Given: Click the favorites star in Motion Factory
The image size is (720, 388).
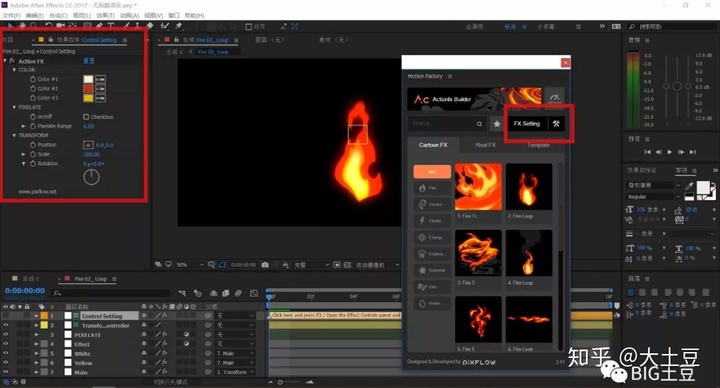Looking at the screenshot, I should click(x=497, y=124).
